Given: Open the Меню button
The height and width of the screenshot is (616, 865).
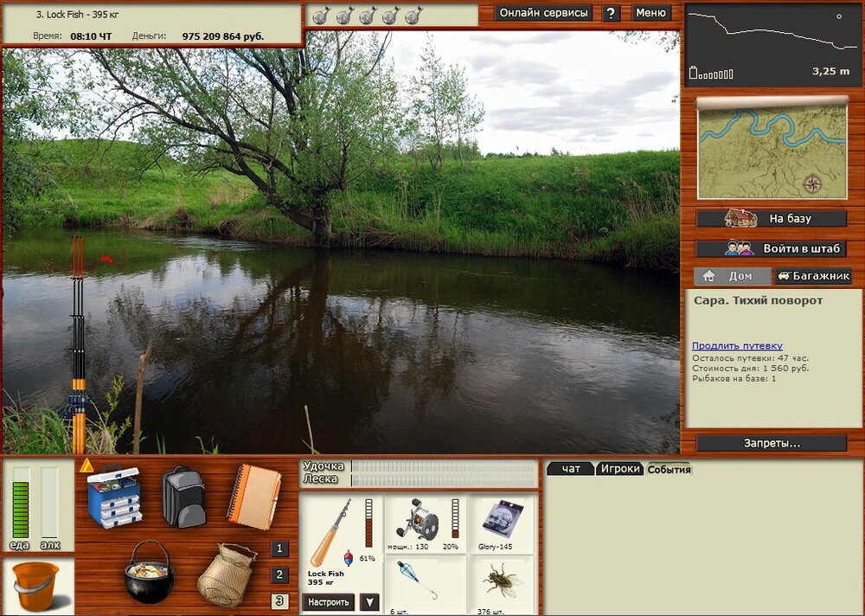Looking at the screenshot, I should [650, 13].
